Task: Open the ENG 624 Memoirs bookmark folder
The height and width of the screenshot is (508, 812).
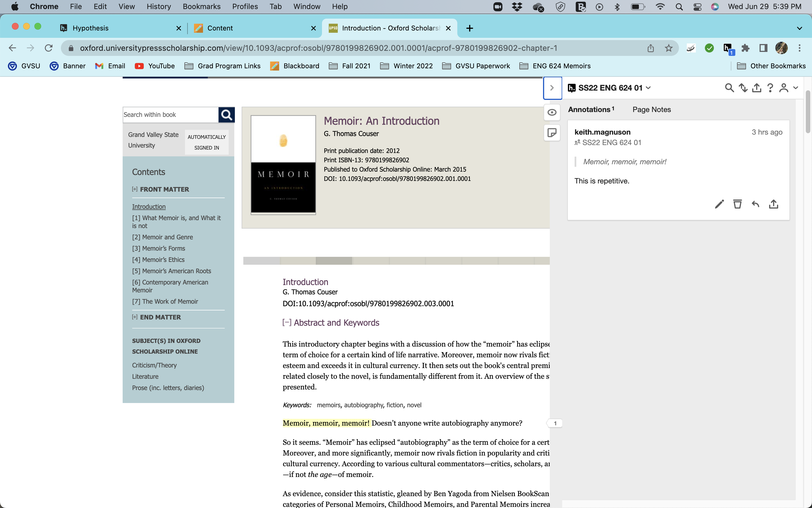Action: [555, 66]
